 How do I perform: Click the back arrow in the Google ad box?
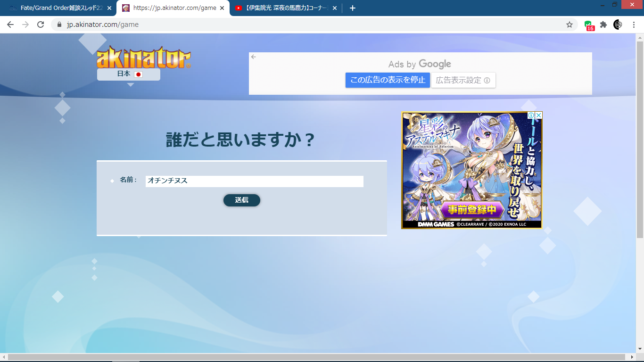point(254,57)
